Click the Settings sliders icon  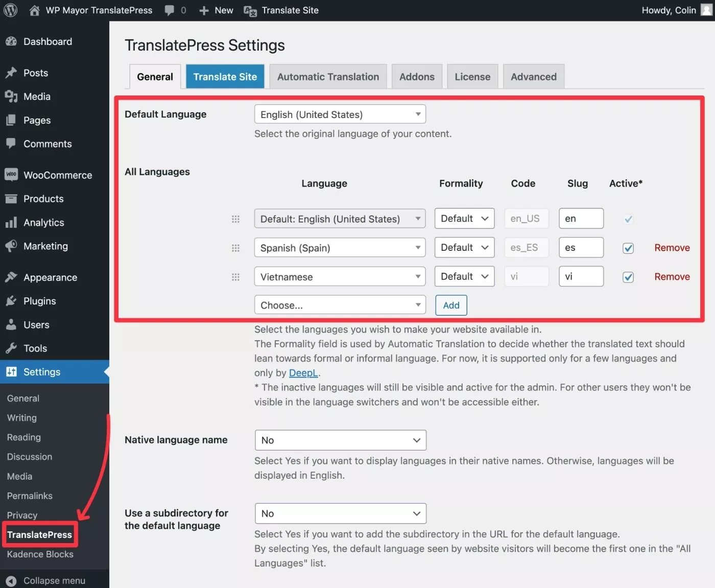(x=11, y=372)
